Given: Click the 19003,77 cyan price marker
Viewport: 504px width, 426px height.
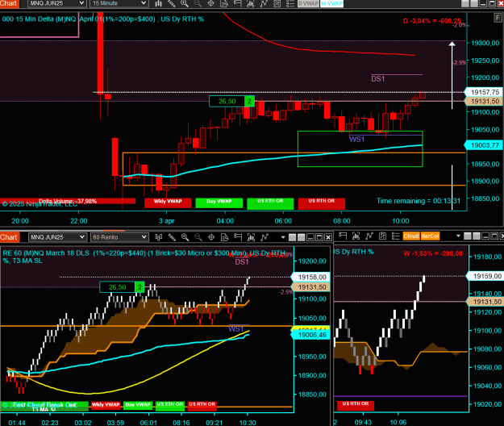Looking at the screenshot, I should coord(484,145).
